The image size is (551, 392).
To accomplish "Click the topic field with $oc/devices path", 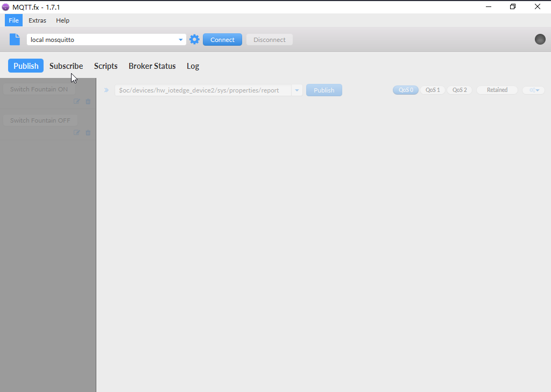I will coord(203,90).
